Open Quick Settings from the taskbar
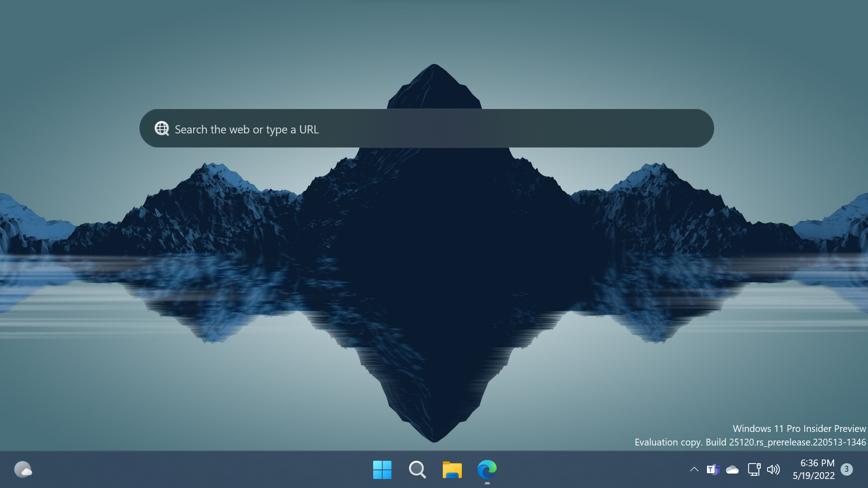Screen dimensions: 868x488 click(764, 469)
